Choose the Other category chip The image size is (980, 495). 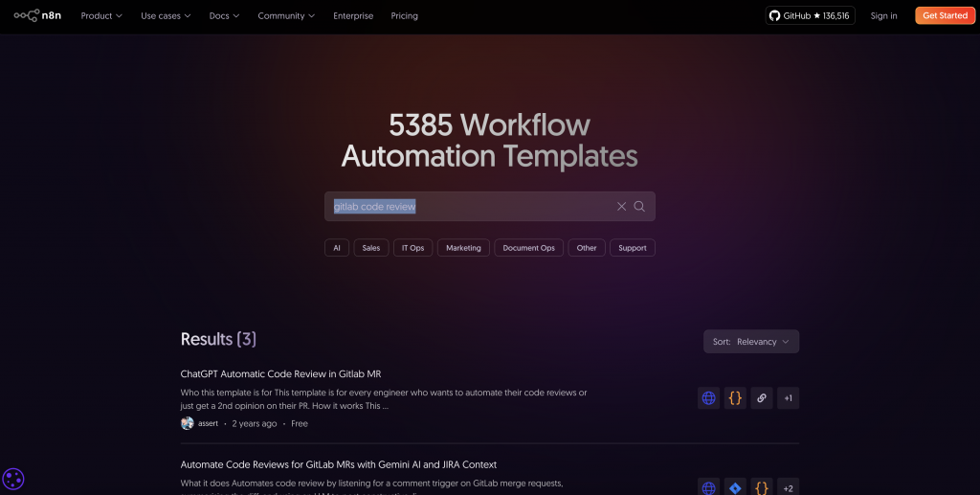coord(587,247)
